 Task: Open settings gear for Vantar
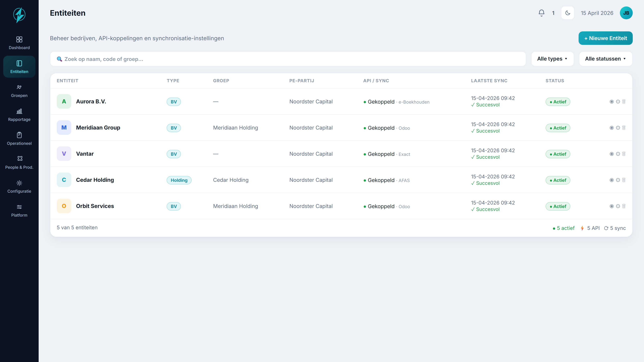(x=618, y=154)
